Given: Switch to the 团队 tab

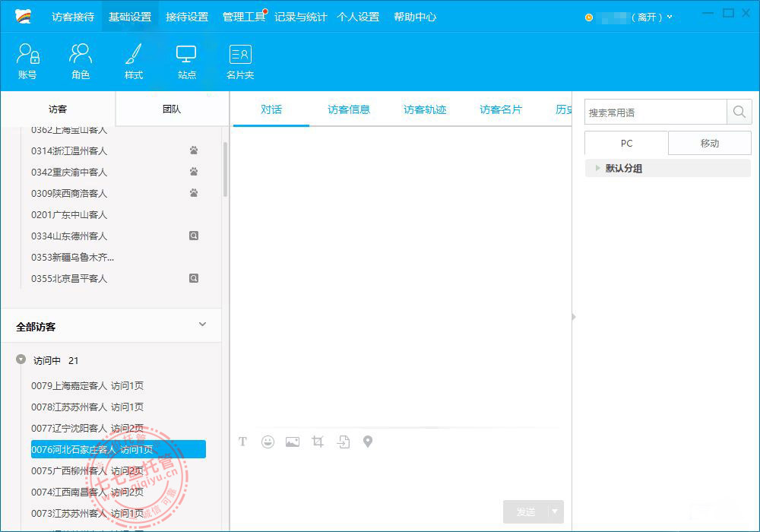Looking at the screenshot, I should (x=172, y=109).
